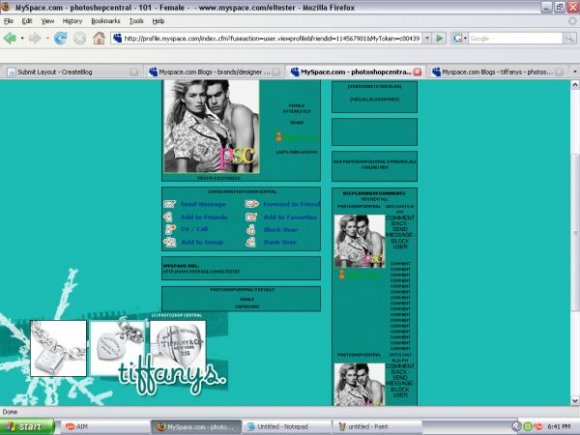Expand the address bar URL dropdown

pos(427,38)
